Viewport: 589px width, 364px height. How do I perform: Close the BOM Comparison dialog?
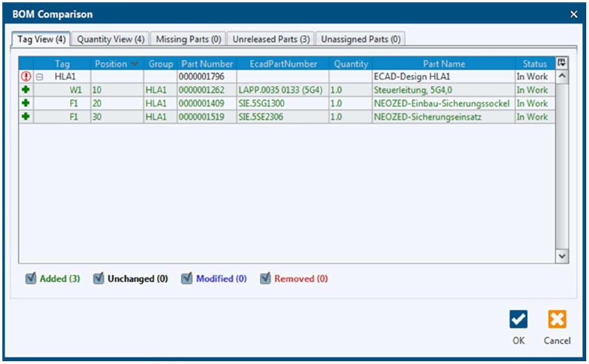tap(574, 15)
